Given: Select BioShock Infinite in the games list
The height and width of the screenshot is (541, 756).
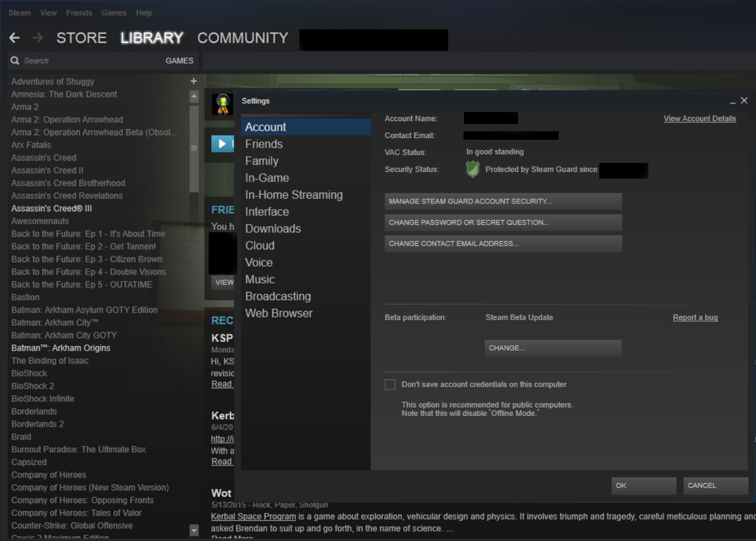Looking at the screenshot, I should [x=43, y=399].
